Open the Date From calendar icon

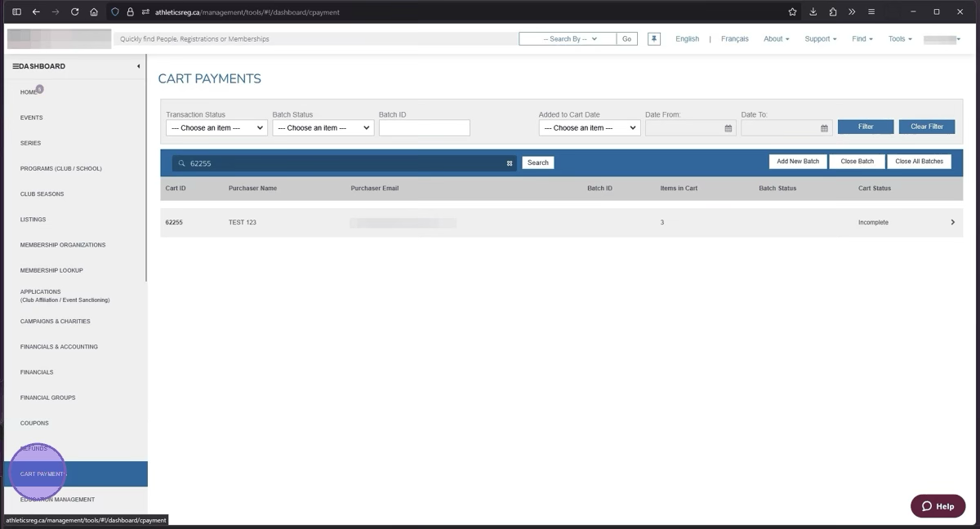tap(728, 128)
